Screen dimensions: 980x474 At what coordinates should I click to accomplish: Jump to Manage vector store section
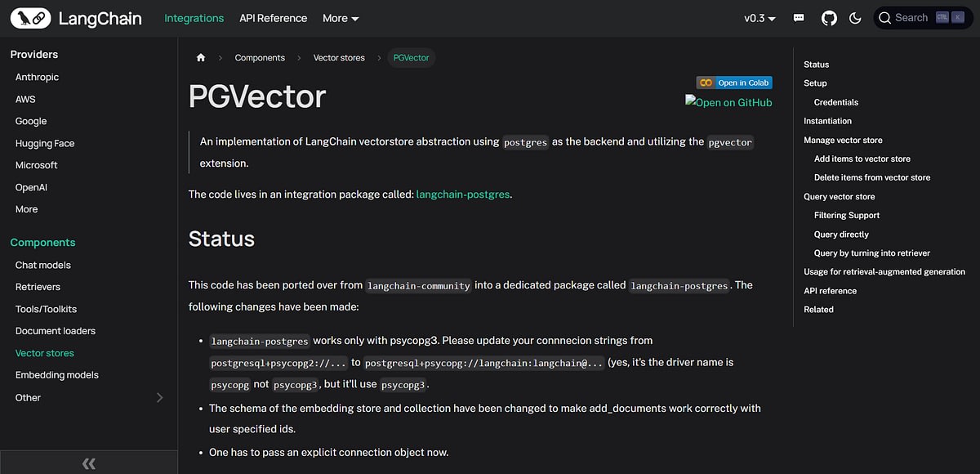[x=843, y=141]
